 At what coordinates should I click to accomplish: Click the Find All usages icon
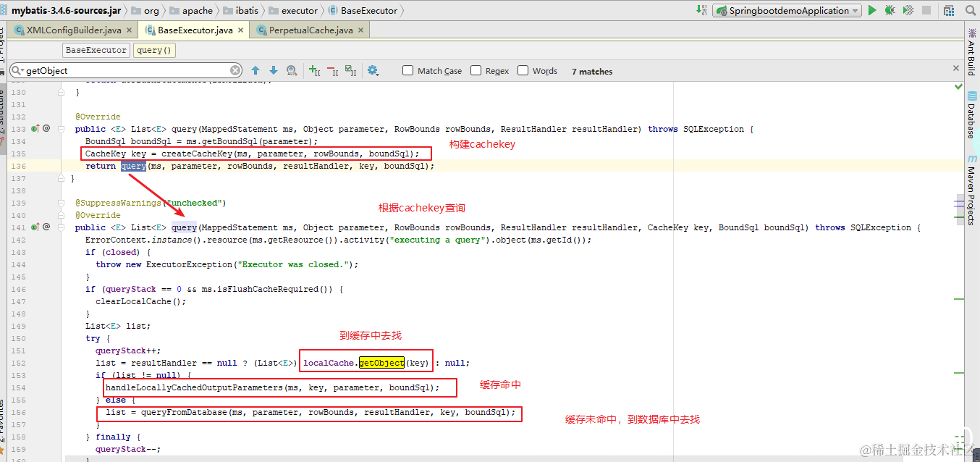click(x=292, y=70)
